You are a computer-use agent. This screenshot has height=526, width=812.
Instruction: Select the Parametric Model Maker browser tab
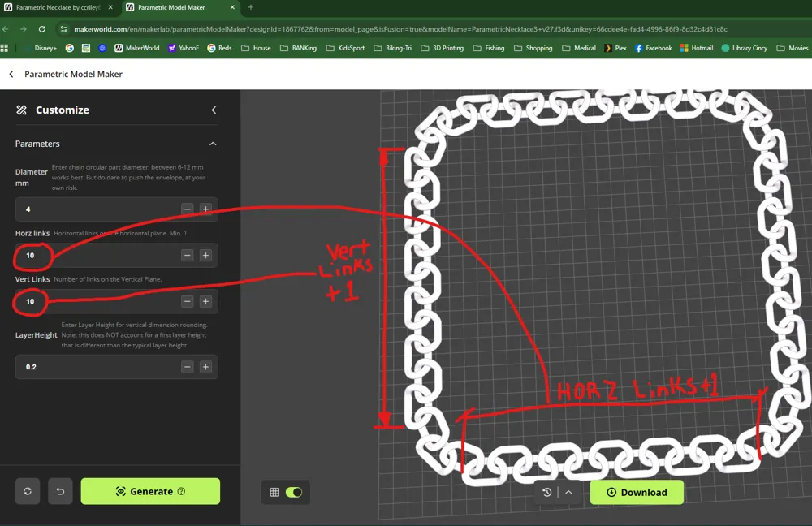pos(171,7)
